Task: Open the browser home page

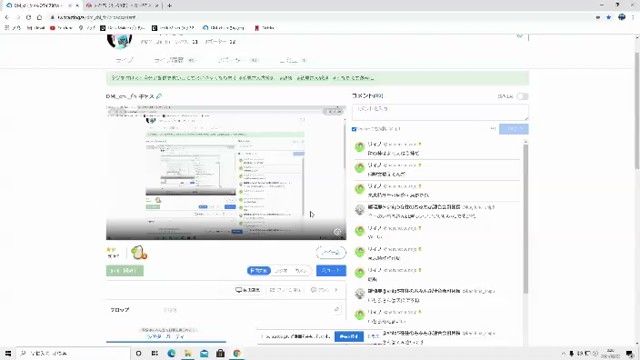Action: tap(39, 17)
